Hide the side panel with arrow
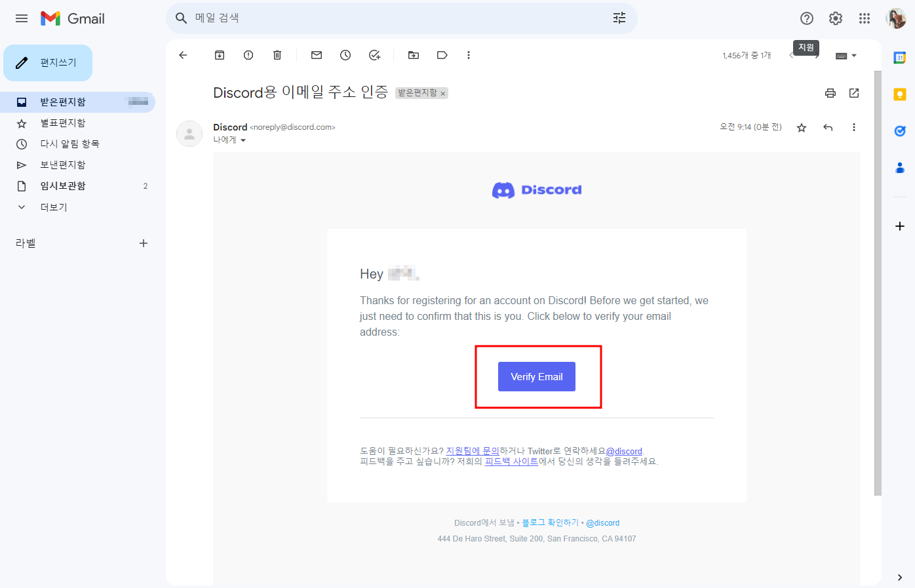The height and width of the screenshot is (588, 915). 900,578
